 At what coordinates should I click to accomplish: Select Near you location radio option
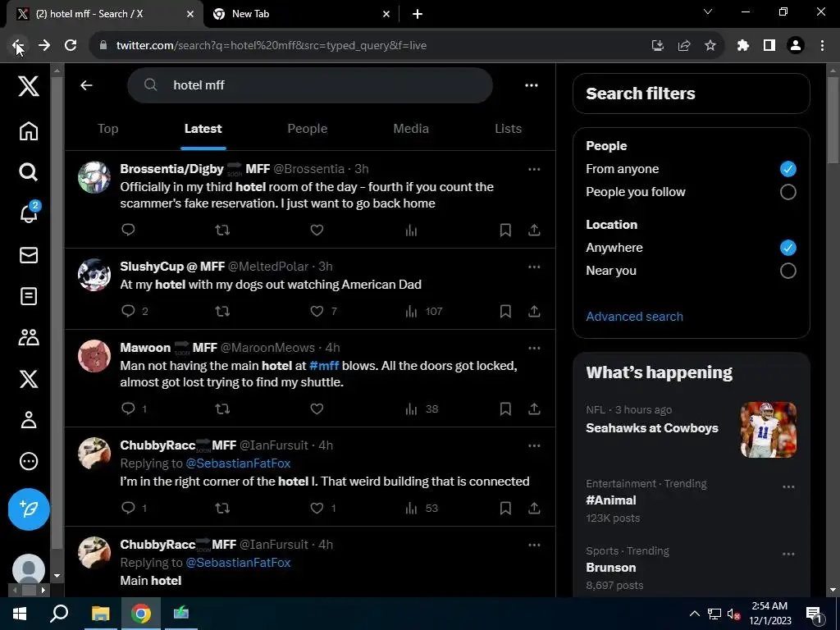787,271
